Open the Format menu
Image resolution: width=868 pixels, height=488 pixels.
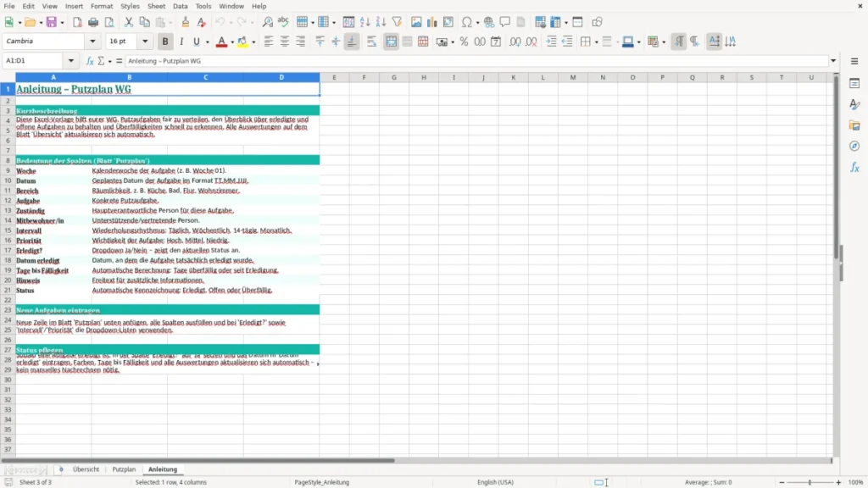[x=102, y=6]
